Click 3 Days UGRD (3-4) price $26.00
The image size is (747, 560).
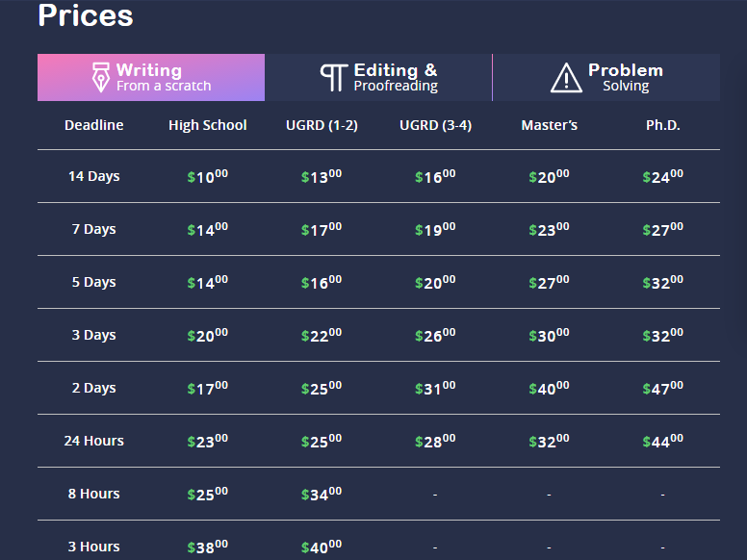(x=435, y=335)
